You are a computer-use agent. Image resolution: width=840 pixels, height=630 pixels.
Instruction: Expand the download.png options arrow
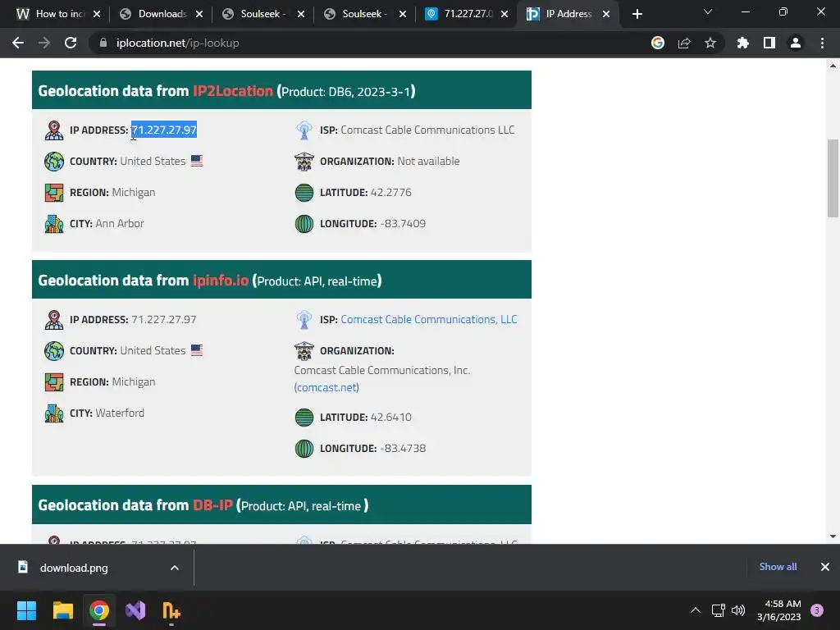[175, 568]
